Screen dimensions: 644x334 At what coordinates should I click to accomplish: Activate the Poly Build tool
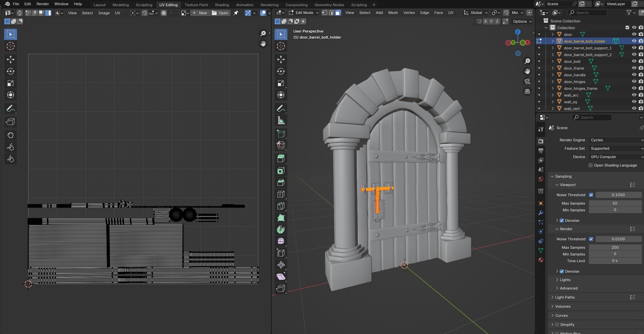[281, 218]
